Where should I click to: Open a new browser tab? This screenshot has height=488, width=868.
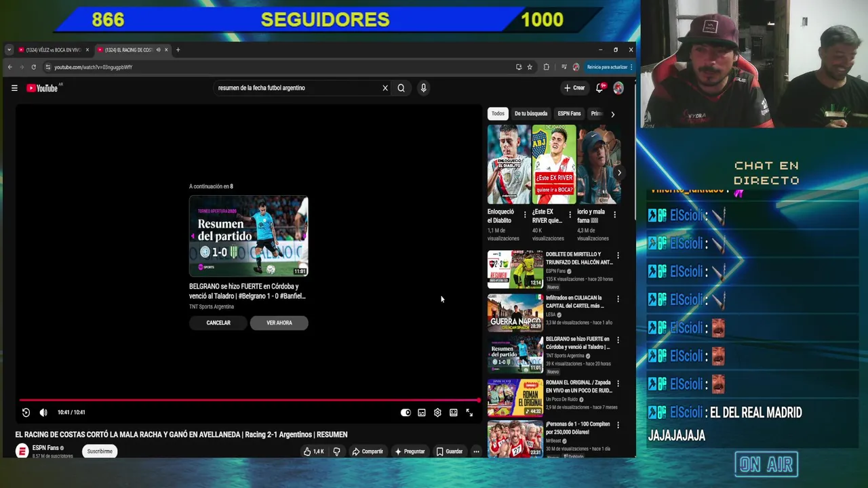[178, 50]
